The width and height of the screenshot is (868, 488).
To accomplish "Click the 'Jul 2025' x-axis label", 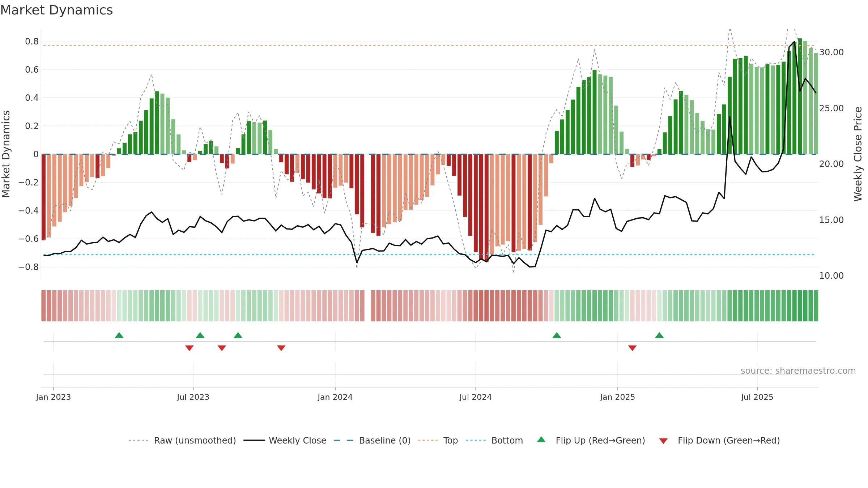I will pos(757,397).
